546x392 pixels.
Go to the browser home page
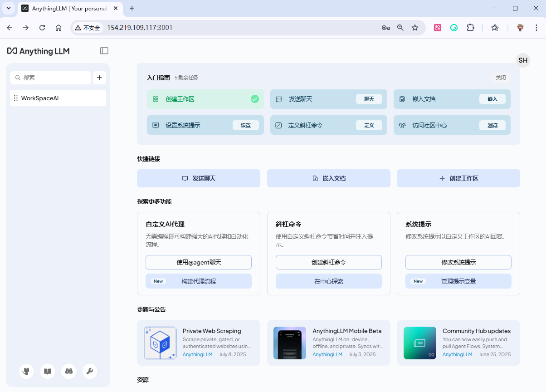pos(58,28)
